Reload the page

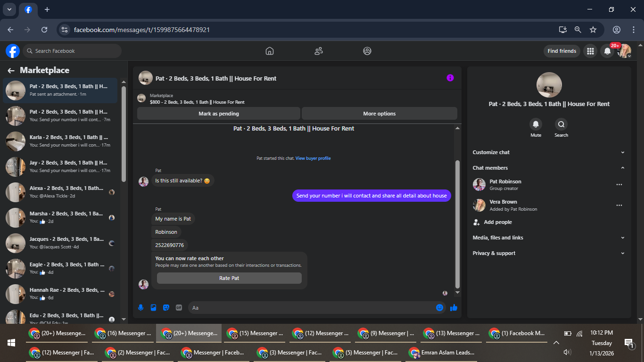coord(44,29)
